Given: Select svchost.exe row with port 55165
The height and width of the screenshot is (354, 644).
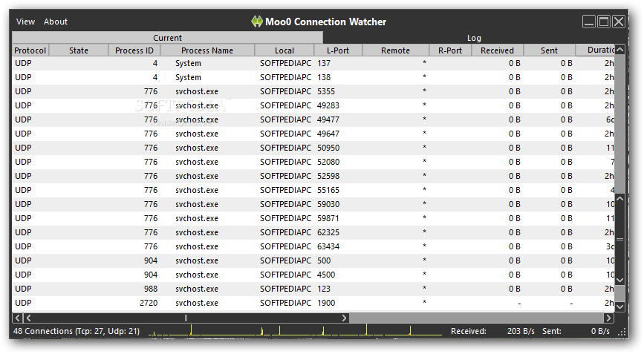Looking at the screenshot, I should tap(313, 190).
